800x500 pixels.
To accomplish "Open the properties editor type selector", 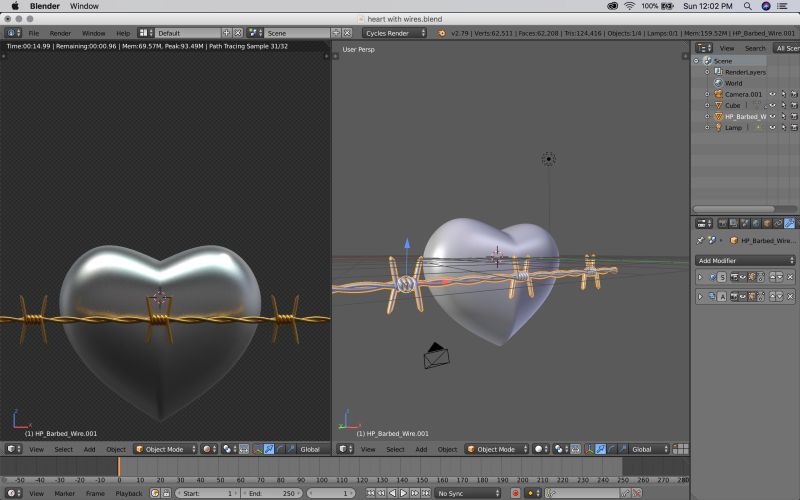I will coord(705,223).
